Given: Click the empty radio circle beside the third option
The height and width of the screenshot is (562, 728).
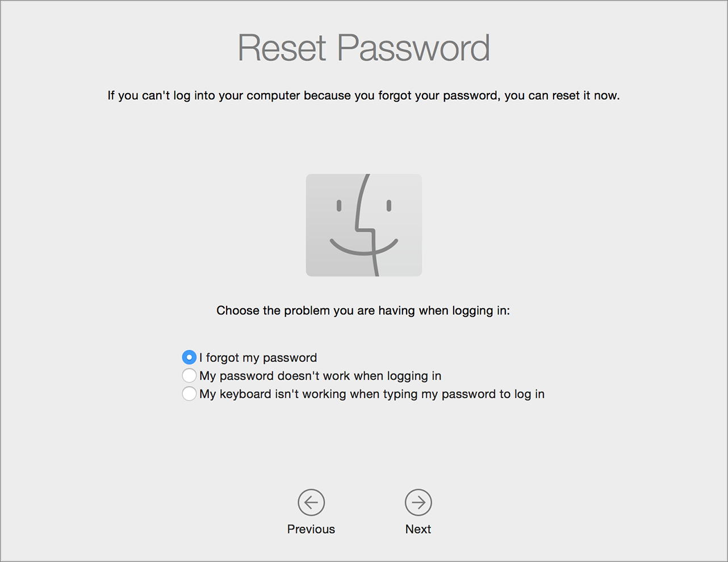Looking at the screenshot, I should (189, 393).
